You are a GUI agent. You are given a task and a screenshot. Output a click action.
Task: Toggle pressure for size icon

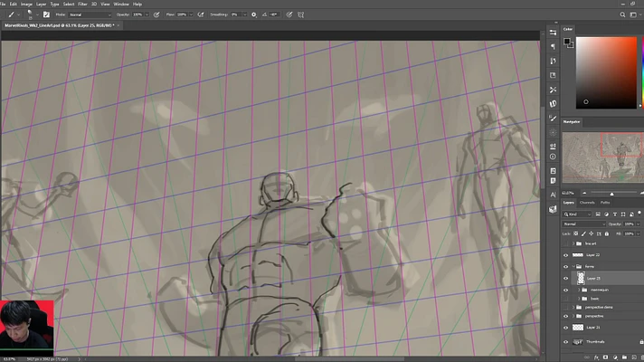coord(289,14)
